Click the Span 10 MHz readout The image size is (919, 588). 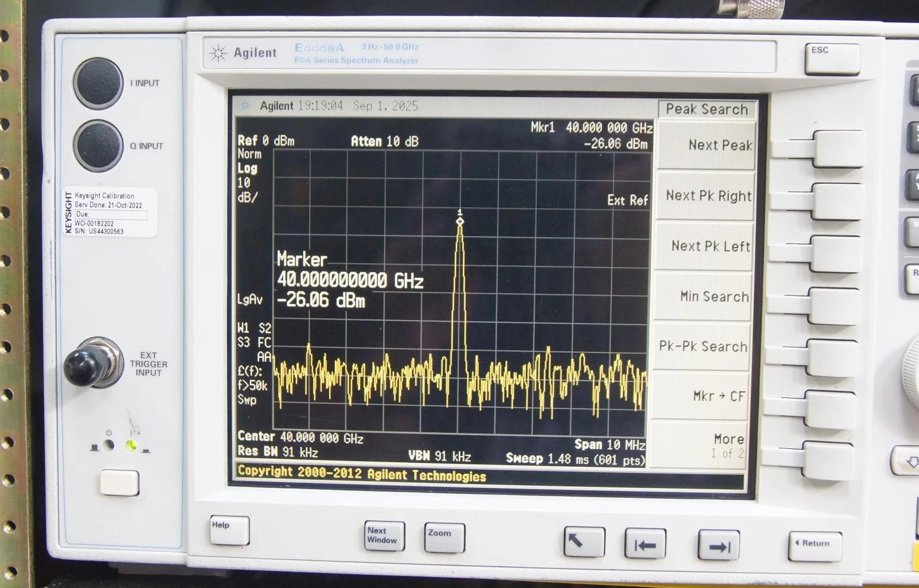[x=610, y=444]
